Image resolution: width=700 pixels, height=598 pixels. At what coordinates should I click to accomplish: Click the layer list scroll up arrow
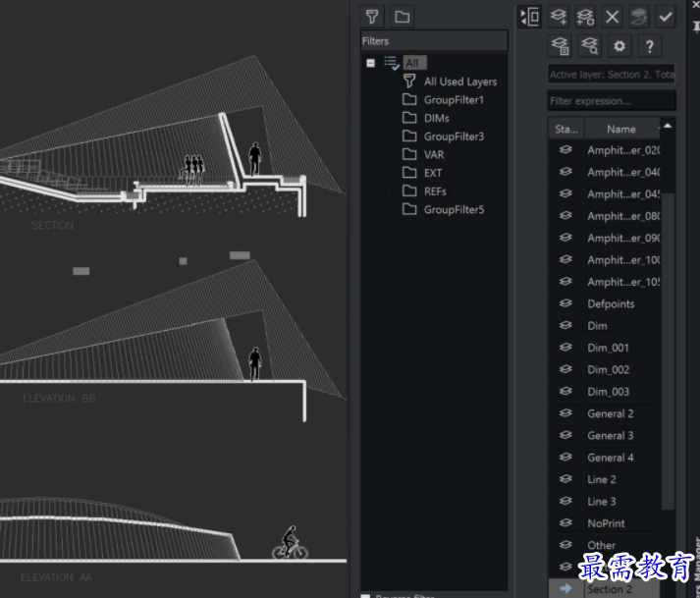click(668, 126)
